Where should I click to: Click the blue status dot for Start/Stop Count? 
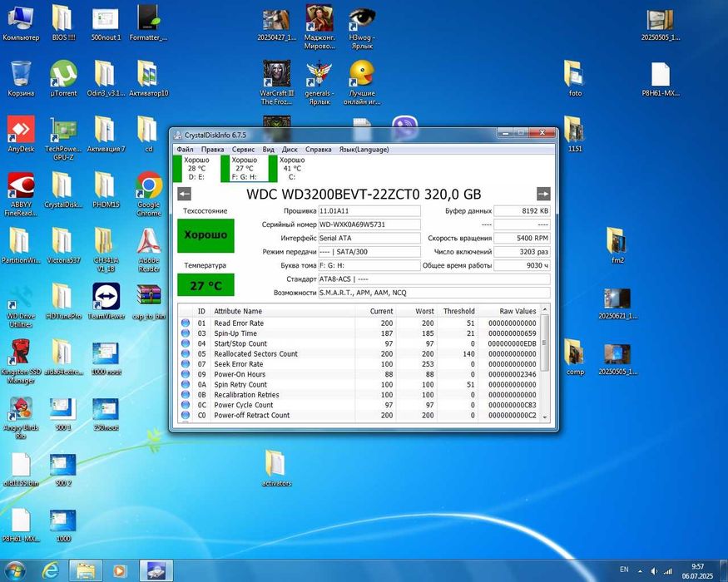(186, 343)
